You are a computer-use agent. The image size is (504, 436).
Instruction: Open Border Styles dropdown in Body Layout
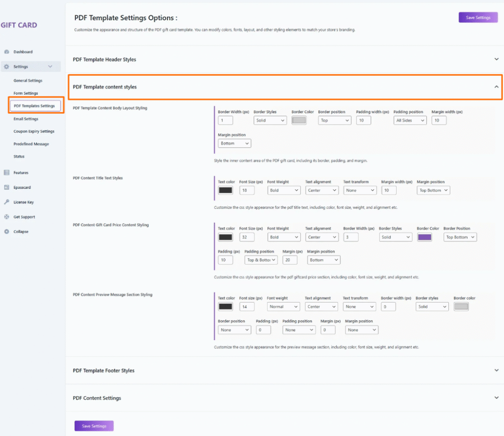[x=270, y=120]
